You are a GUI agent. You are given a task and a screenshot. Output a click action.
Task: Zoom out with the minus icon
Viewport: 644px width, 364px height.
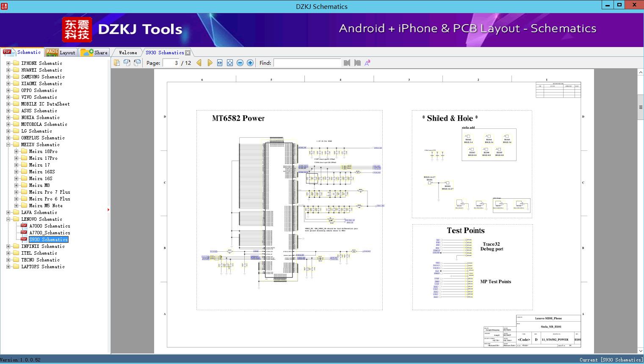(240, 63)
